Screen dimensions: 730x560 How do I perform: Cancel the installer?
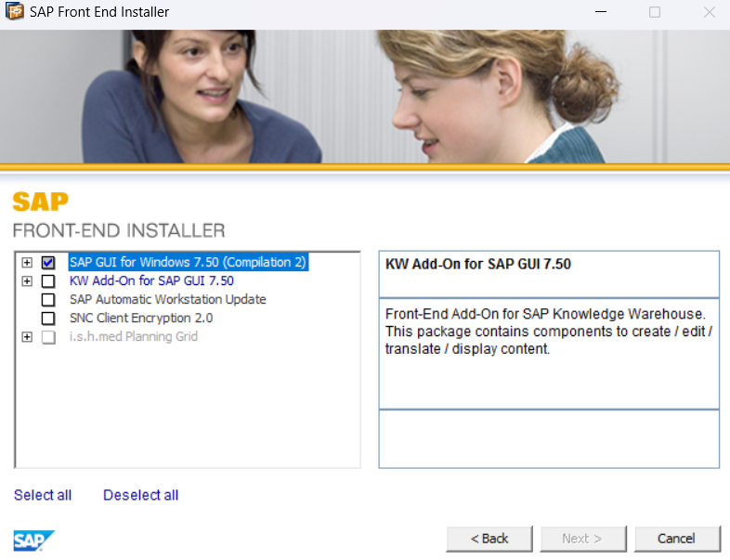(x=677, y=539)
